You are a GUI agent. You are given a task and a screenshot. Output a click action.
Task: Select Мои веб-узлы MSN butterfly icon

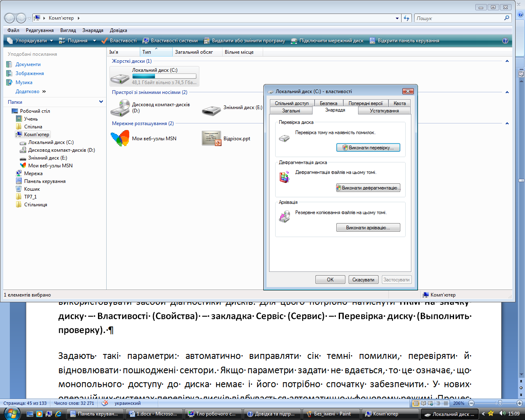pyautogui.click(x=120, y=139)
